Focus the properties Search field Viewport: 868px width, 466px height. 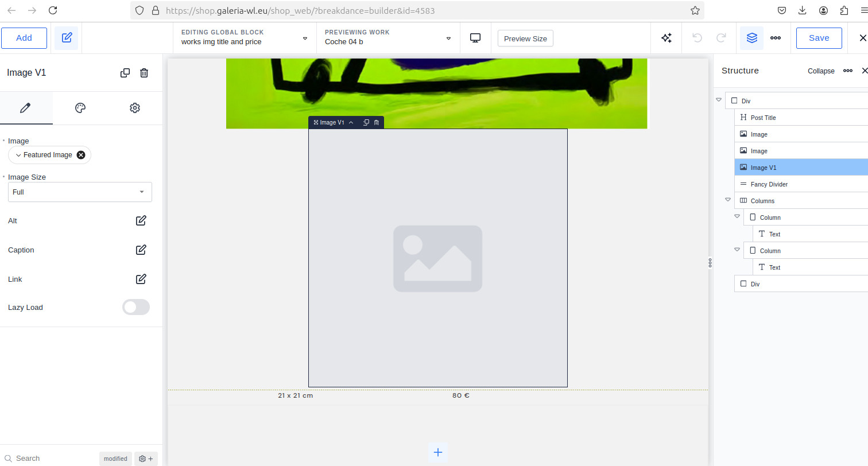(x=49, y=459)
